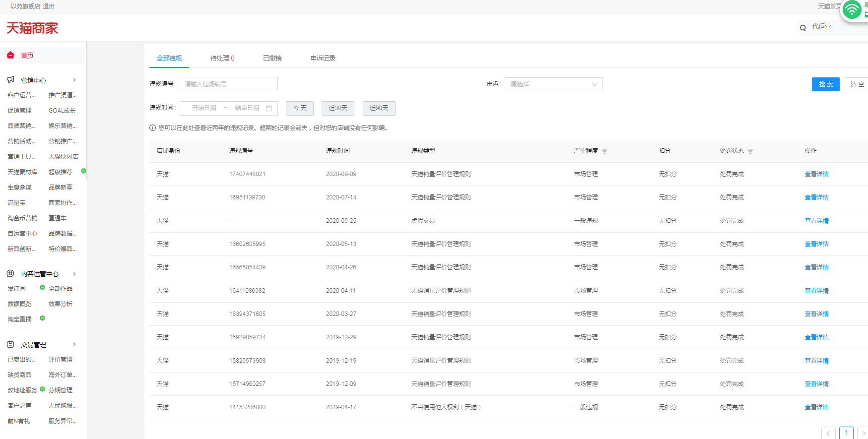
Task: Open 全部作品 in the sidebar
Action: pos(61,289)
